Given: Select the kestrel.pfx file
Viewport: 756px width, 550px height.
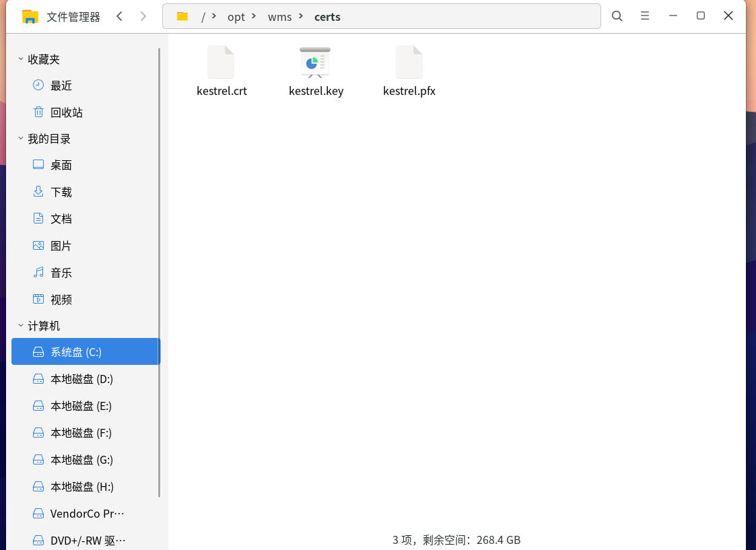Looking at the screenshot, I should coord(409,71).
